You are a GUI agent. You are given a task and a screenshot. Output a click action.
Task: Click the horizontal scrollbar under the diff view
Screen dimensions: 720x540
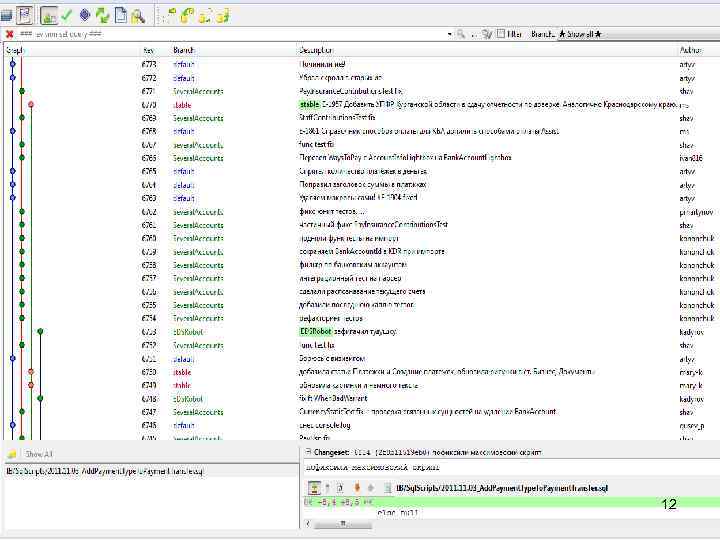pos(343,524)
